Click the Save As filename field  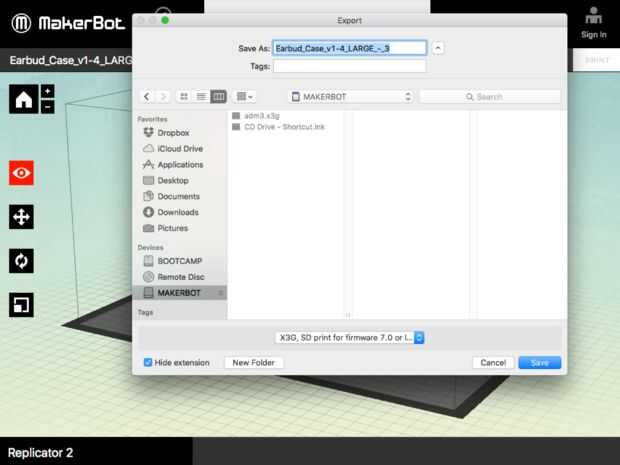(x=350, y=48)
